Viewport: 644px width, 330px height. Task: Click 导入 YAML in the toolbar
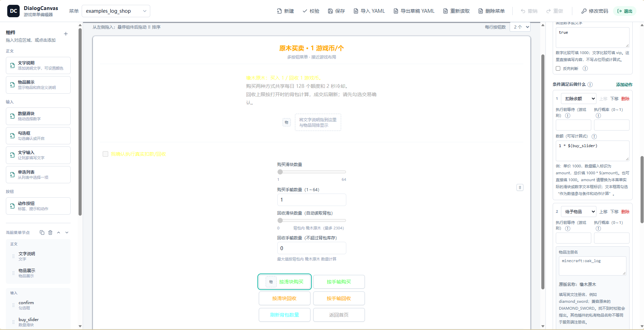click(x=369, y=11)
